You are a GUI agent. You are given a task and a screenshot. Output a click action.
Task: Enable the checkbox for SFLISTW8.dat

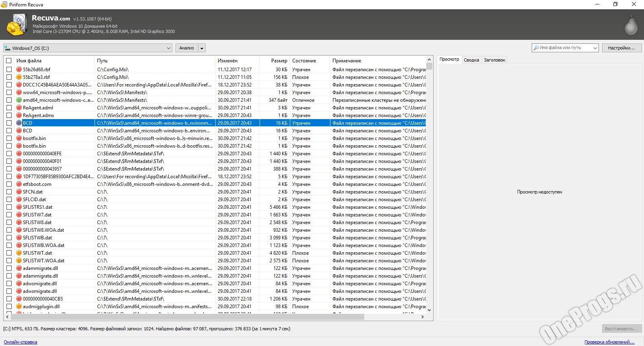[x=9, y=222]
